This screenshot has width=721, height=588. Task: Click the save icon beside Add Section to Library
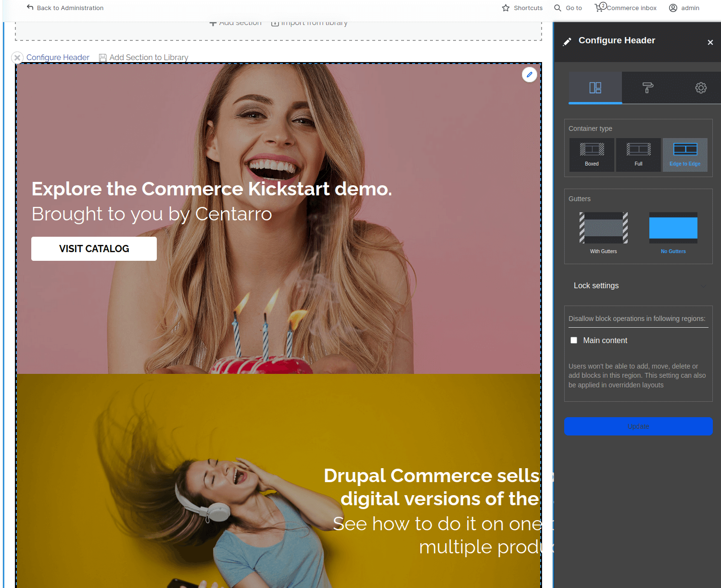[x=102, y=58]
